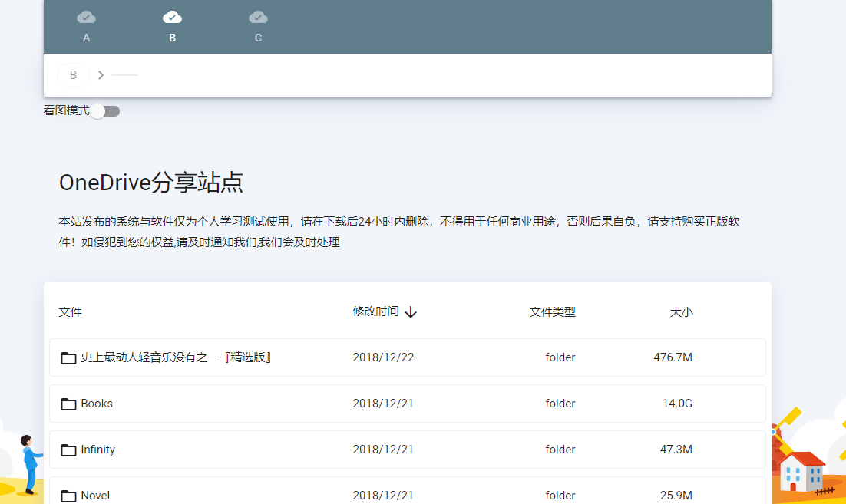
Task: Click the OneDrive分享站点 heading
Action: (151, 183)
